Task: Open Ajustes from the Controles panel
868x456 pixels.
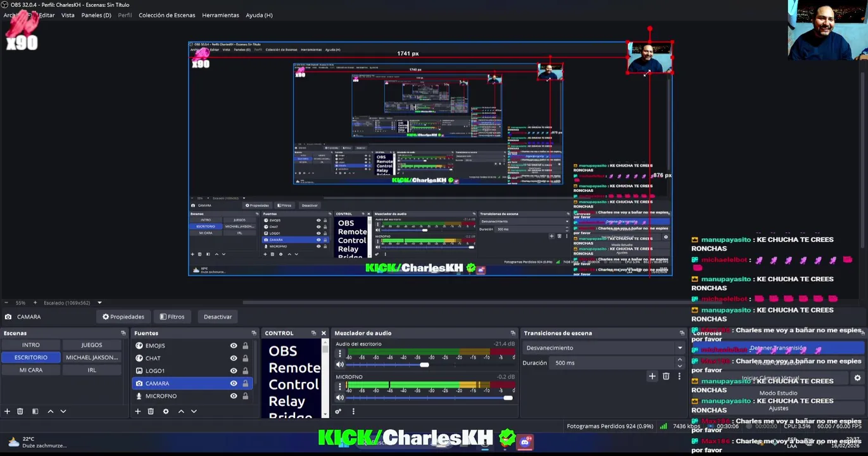Action: click(778, 408)
